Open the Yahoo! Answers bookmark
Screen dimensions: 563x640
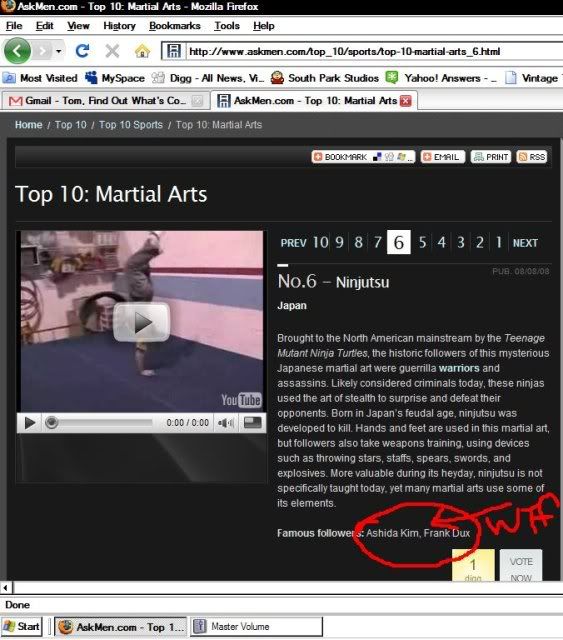[x=441, y=78]
